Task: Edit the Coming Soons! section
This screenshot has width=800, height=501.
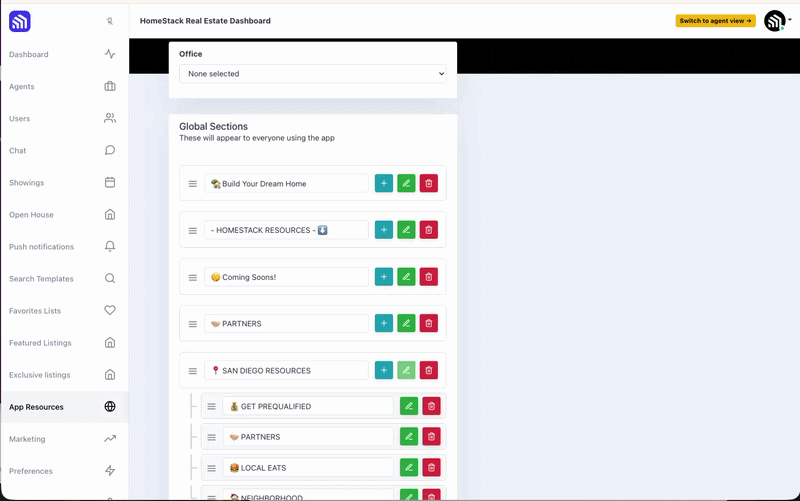Action: click(406, 277)
